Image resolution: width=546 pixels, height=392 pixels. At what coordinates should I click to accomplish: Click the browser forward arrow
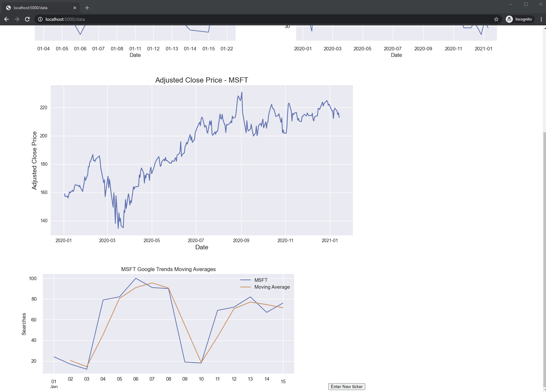click(x=17, y=19)
